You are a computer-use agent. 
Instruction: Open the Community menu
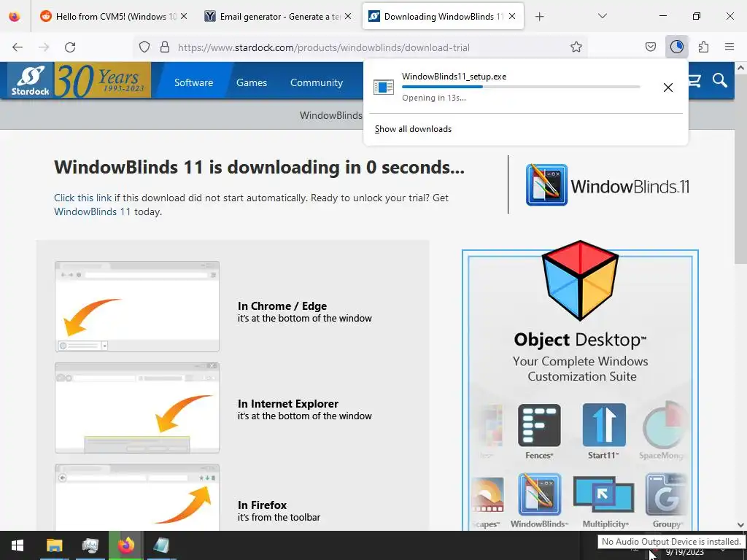click(317, 82)
